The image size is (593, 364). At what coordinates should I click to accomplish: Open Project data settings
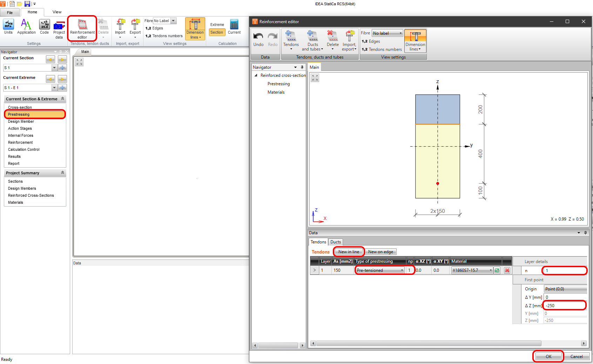click(x=59, y=29)
